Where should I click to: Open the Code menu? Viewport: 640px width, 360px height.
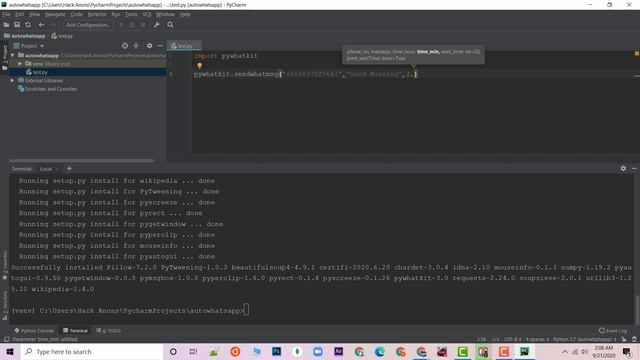click(x=76, y=14)
